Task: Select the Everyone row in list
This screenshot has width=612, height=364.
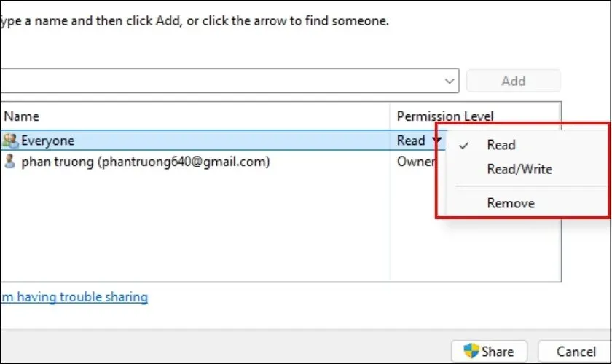Action: [x=182, y=141]
